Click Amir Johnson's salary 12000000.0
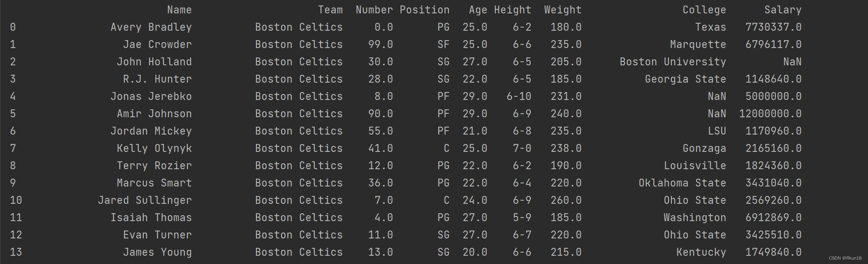 pyautogui.click(x=770, y=114)
